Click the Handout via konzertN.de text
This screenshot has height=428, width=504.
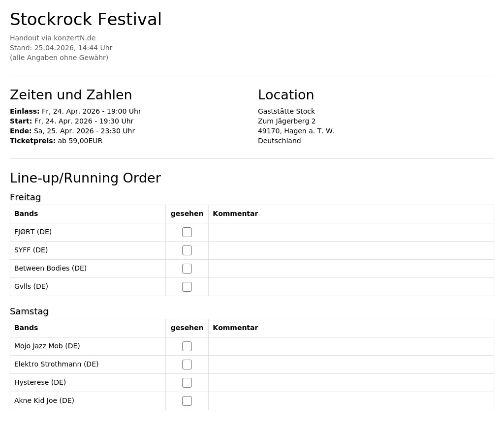(53, 38)
